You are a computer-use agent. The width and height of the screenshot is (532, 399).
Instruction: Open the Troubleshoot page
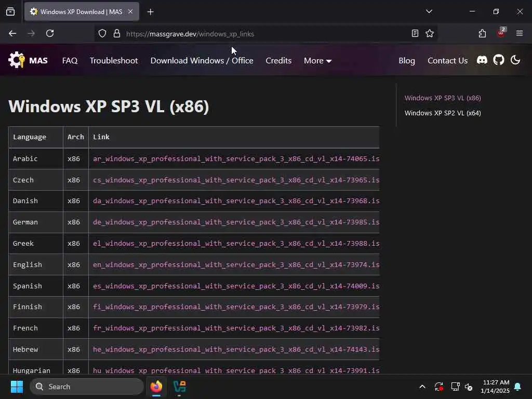pyautogui.click(x=114, y=61)
